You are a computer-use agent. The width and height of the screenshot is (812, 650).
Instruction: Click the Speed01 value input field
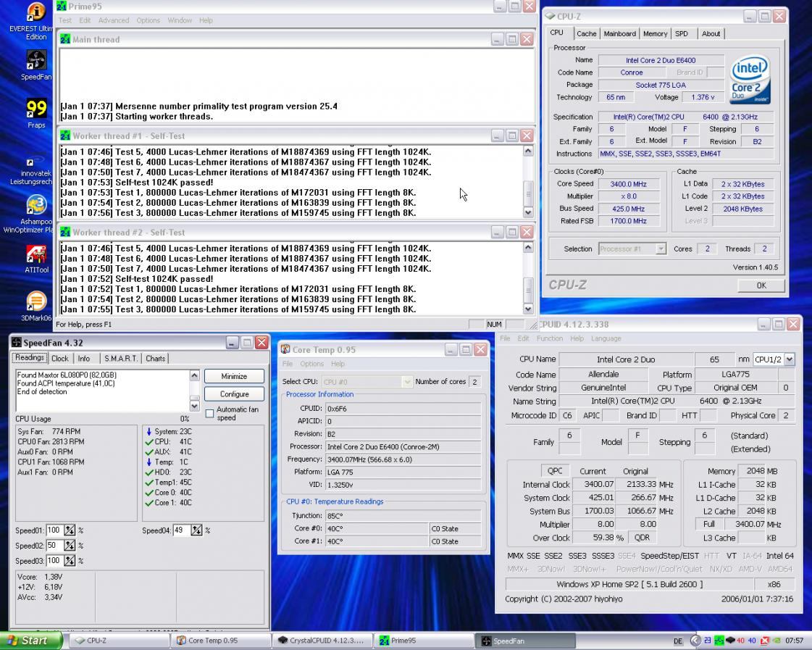coord(54,530)
